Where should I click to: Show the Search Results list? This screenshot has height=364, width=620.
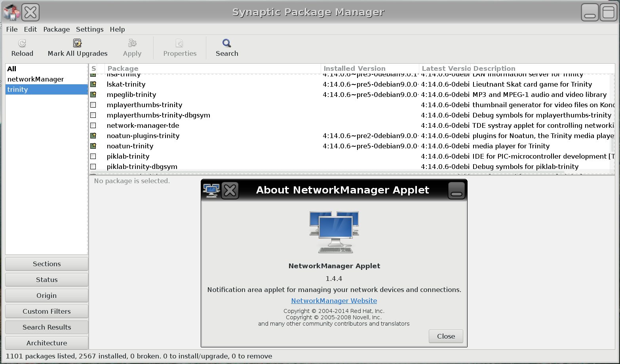47,327
